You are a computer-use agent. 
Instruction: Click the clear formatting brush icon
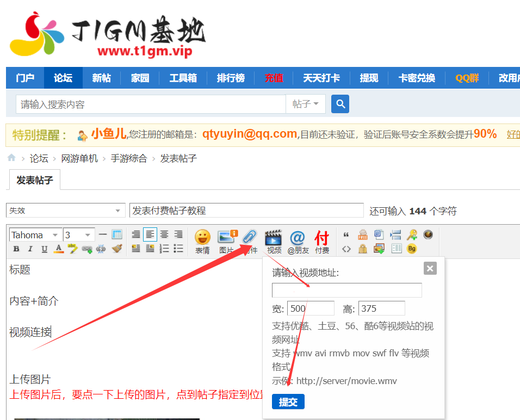coord(117,248)
